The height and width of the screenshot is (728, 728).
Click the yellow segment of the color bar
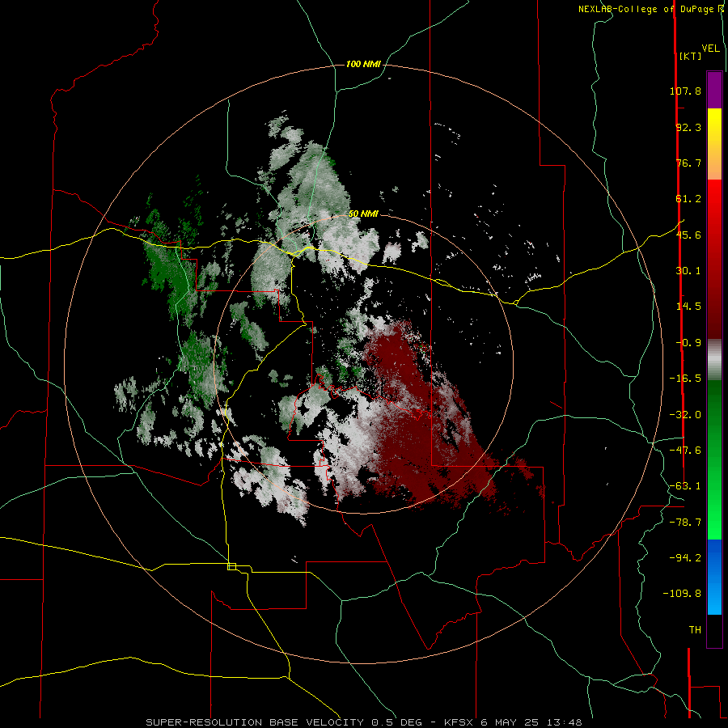[714, 128]
